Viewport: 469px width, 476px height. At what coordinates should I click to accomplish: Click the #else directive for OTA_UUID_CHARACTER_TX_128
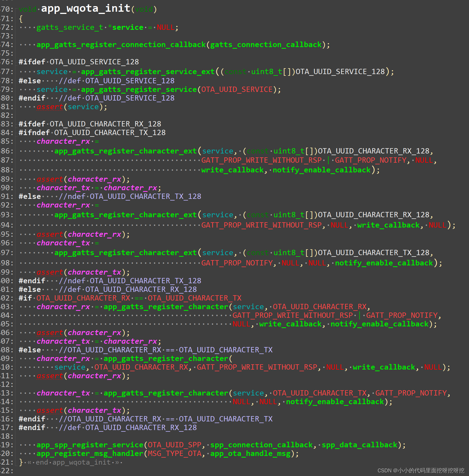(29, 196)
